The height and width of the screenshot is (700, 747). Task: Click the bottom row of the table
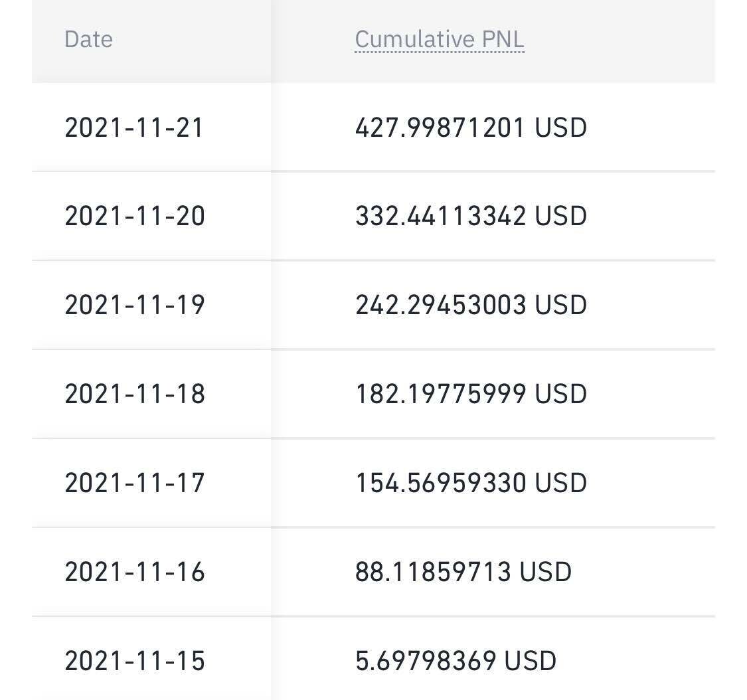[372, 660]
